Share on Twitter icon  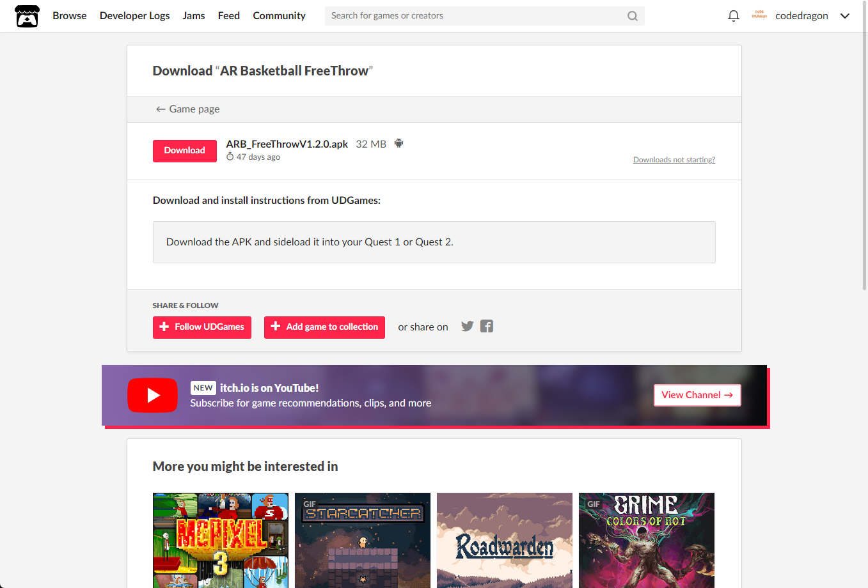coord(468,327)
